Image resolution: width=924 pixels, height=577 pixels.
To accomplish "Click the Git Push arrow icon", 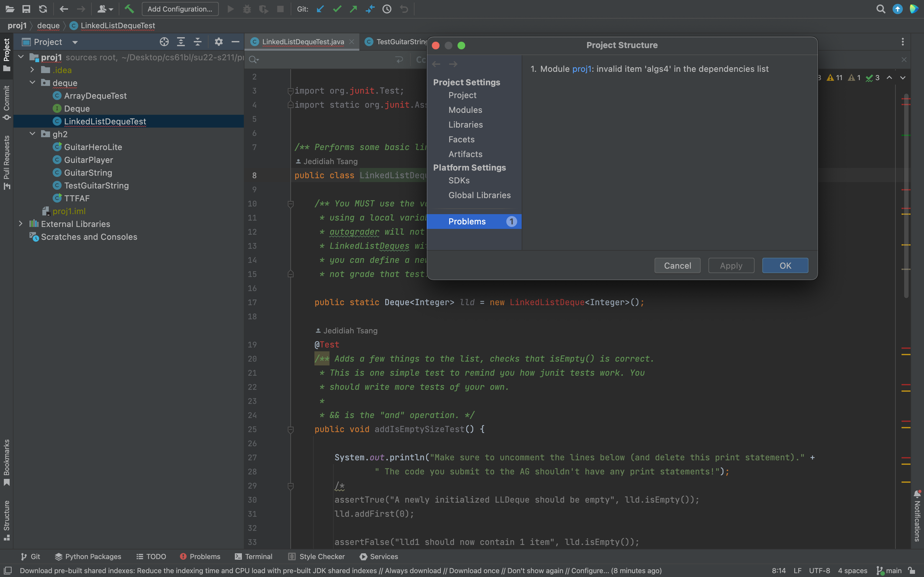I will 353,9.
